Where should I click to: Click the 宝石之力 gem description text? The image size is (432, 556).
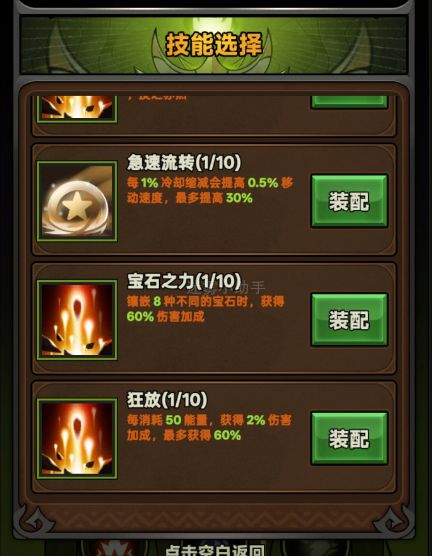[206, 309]
